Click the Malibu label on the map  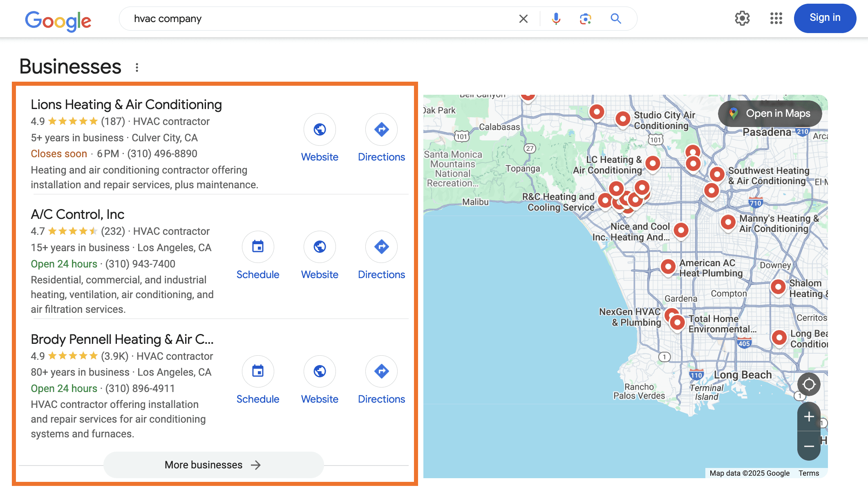click(x=475, y=202)
